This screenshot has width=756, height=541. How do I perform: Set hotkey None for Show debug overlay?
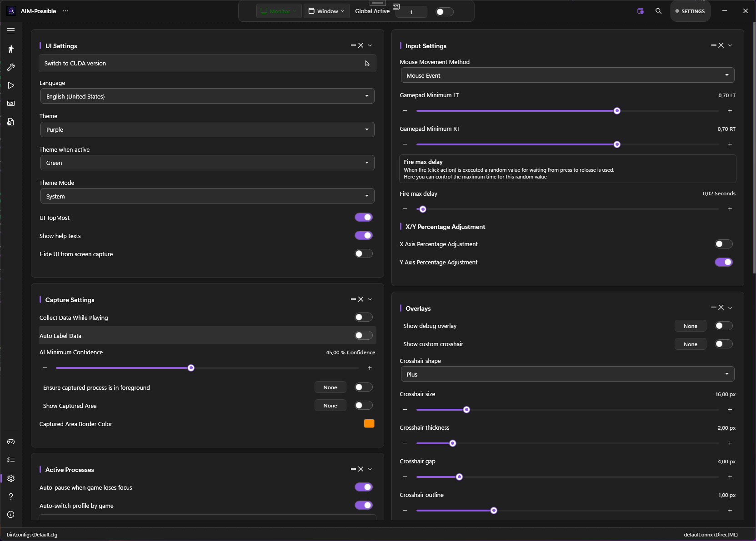(x=690, y=326)
